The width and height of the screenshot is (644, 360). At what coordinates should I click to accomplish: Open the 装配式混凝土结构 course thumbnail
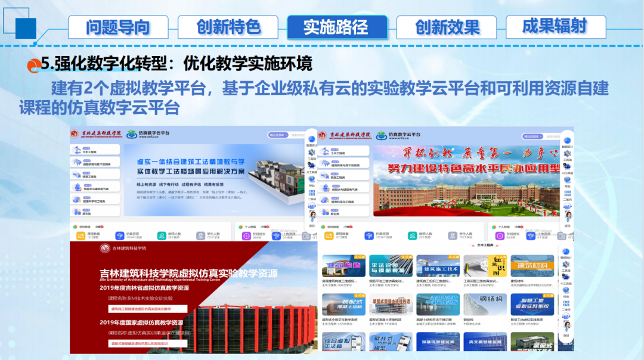(344, 305)
